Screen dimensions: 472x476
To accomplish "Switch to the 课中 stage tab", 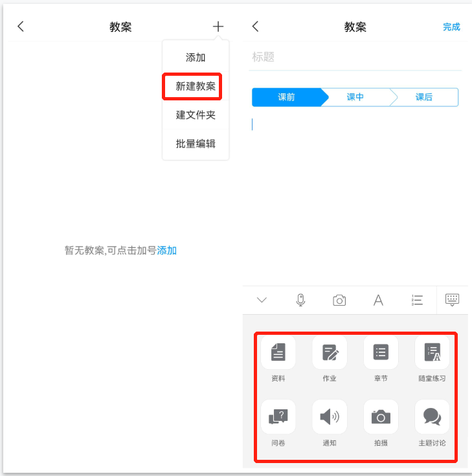I will 355,97.
